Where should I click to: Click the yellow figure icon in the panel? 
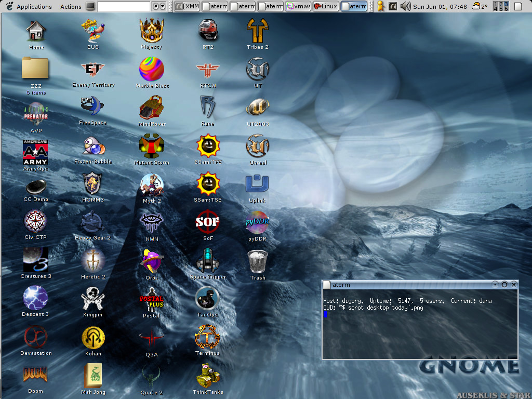pos(381,6)
